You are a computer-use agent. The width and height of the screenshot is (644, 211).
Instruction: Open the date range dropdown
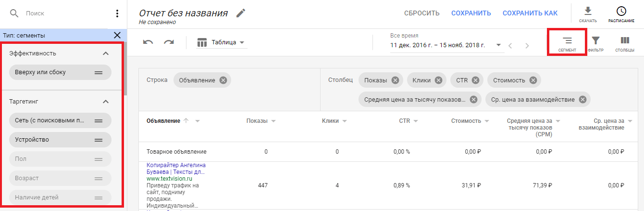click(x=499, y=45)
